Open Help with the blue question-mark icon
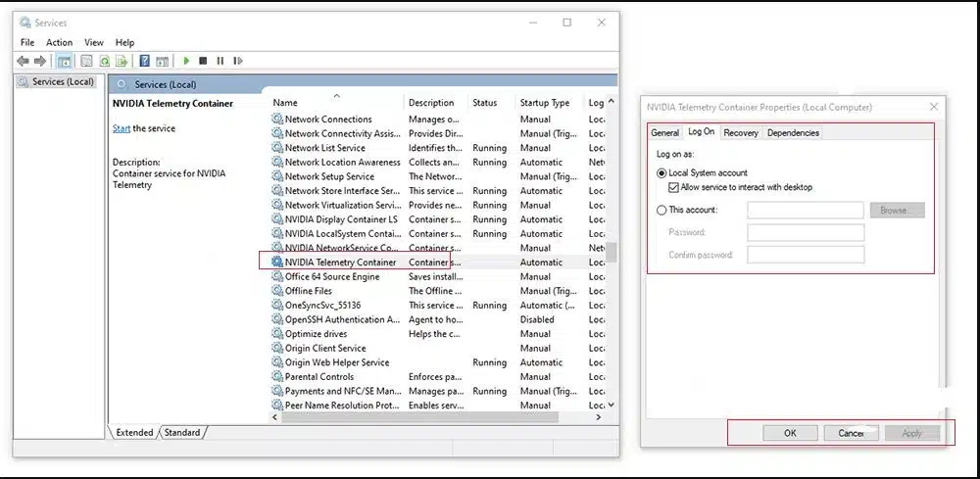Screen dimensions: 980x479 [x=144, y=61]
